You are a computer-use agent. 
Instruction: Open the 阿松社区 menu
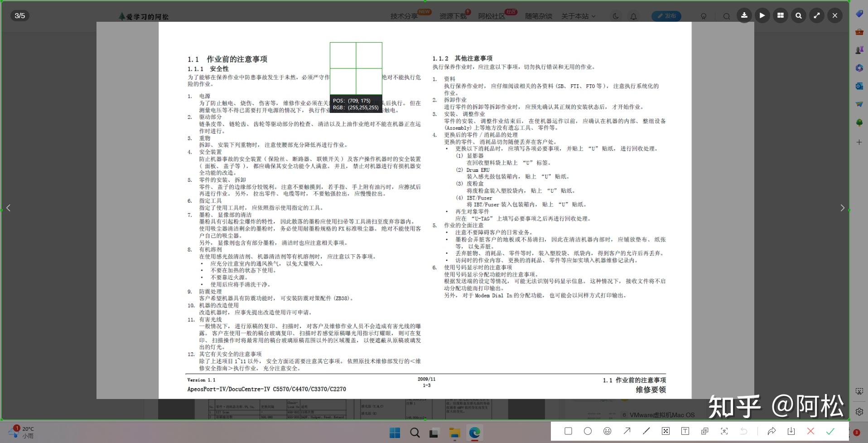pyautogui.click(x=492, y=16)
